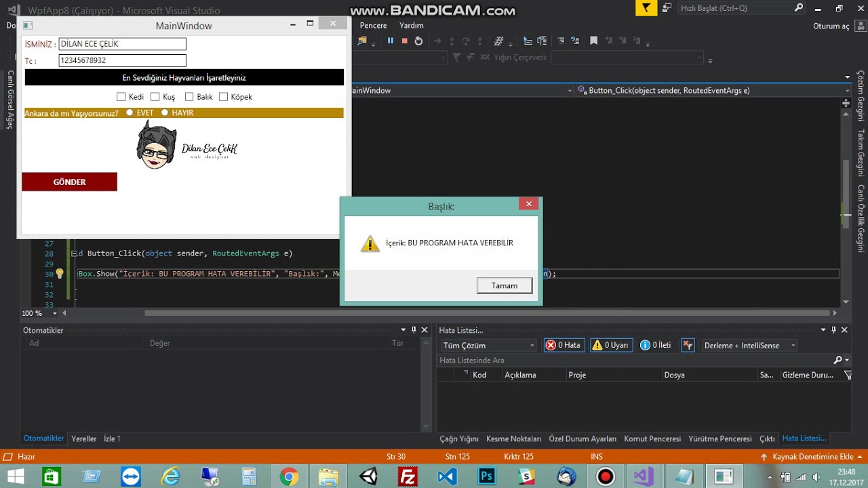
Task: Select the HAYIR radio button
Action: pyautogui.click(x=164, y=113)
